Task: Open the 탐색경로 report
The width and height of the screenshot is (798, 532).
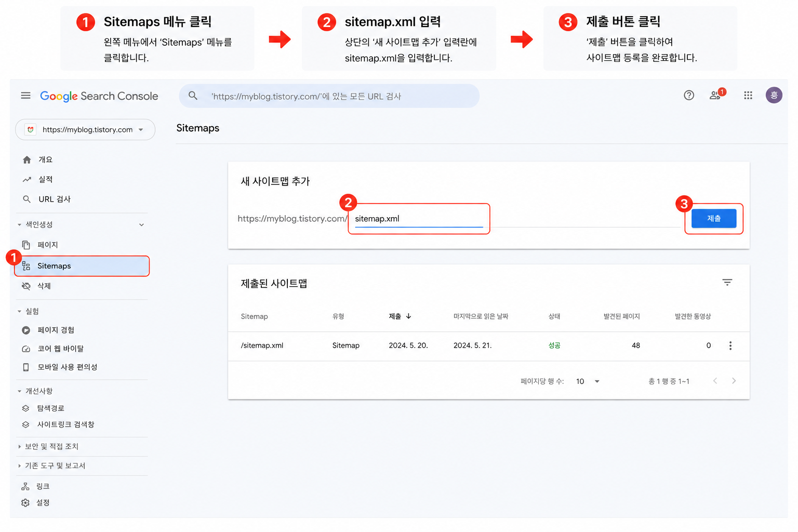Action: pos(51,408)
